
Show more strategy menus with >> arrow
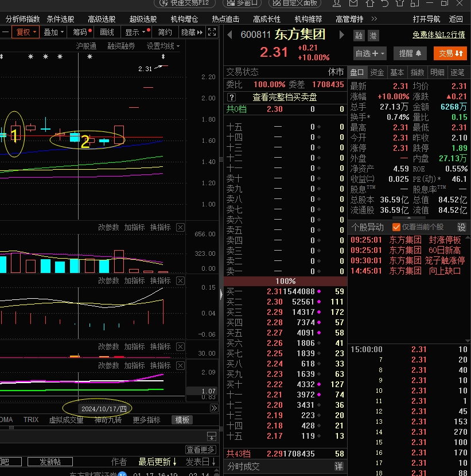click(x=374, y=19)
